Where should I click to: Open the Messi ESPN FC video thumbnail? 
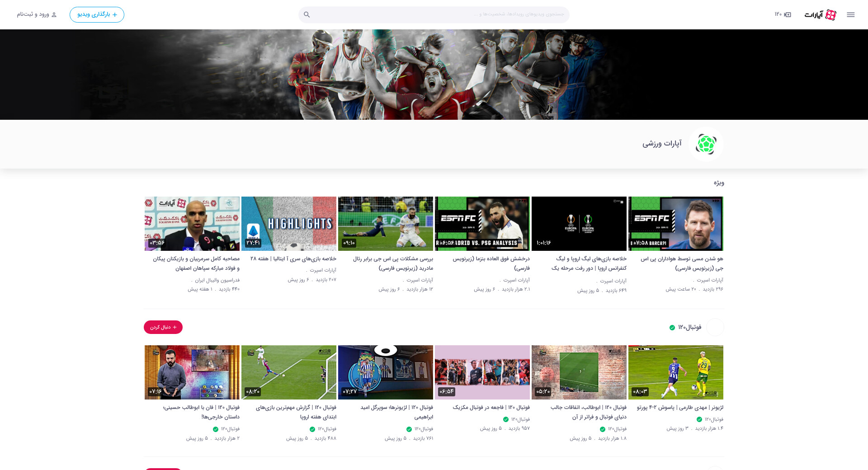click(675, 223)
